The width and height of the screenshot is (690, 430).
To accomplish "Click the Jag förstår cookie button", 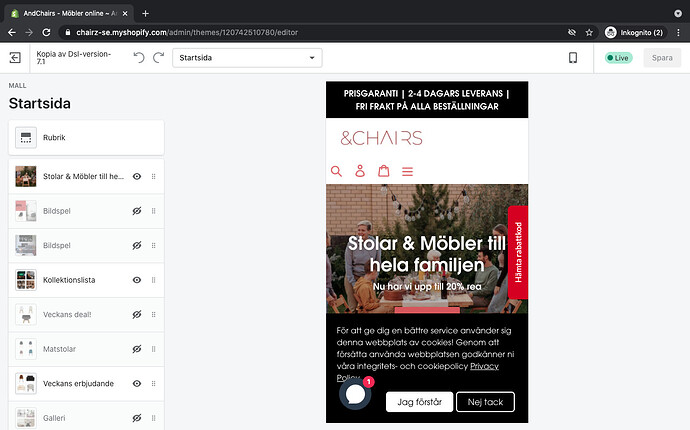I will (419, 402).
